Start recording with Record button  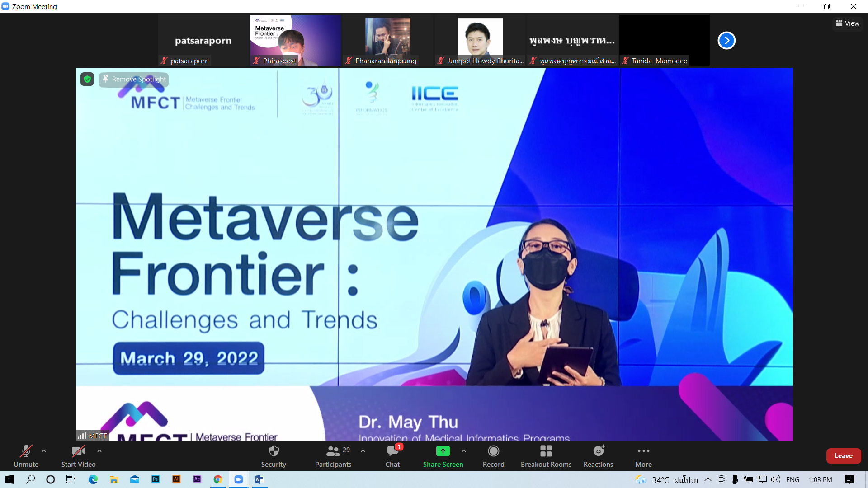click(493, 456)
